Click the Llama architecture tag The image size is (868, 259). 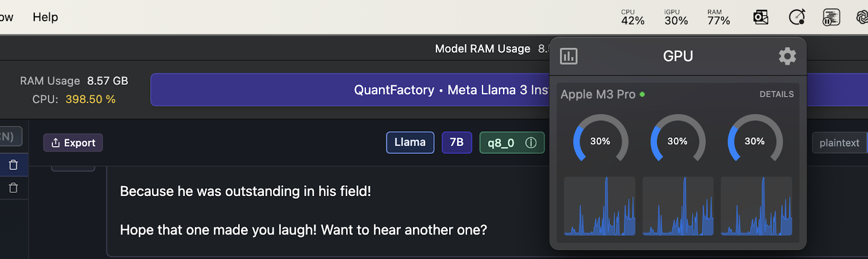[410, 142]
